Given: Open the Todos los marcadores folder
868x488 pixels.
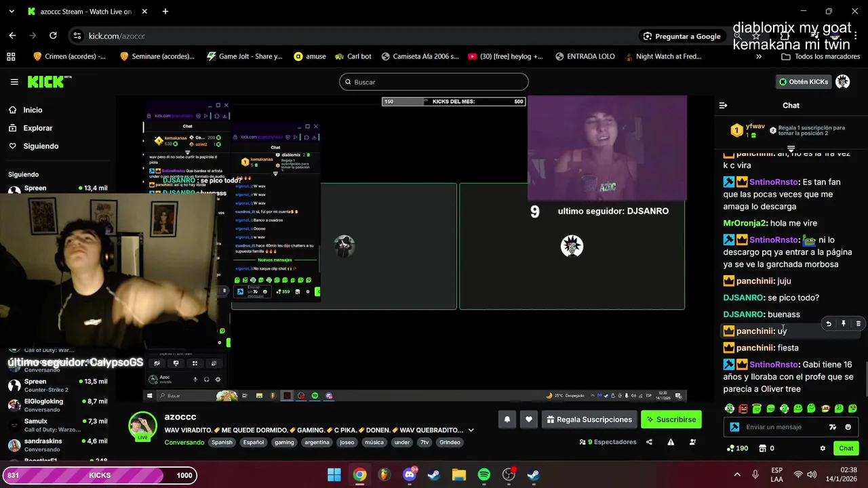Looking at the screenshot, I should click(x=821, y=56).
